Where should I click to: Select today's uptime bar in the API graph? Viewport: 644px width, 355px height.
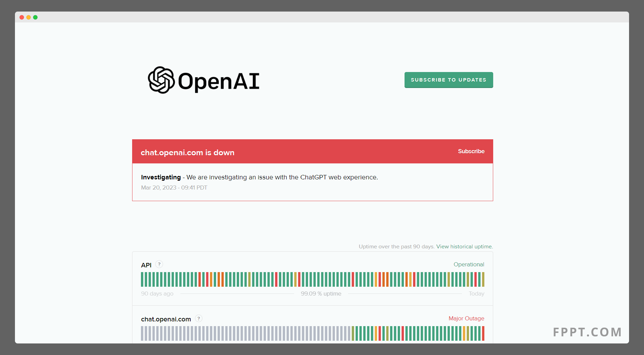click(x=483, y=280)
